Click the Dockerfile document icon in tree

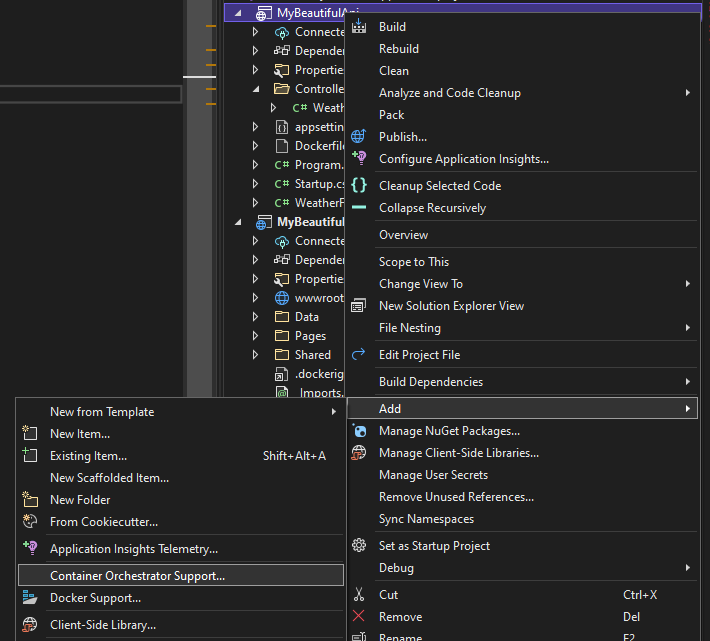(282, 146)
